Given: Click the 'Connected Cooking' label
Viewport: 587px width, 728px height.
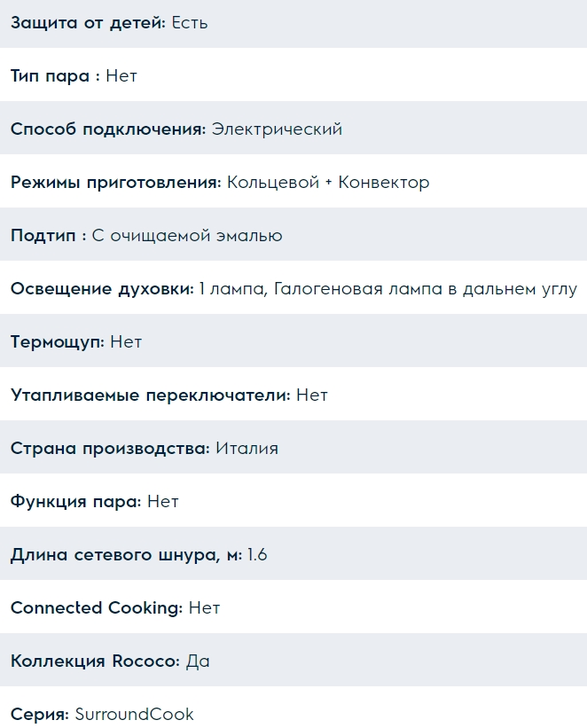Looking at the screenshot, I should click(x=97, y=608).
